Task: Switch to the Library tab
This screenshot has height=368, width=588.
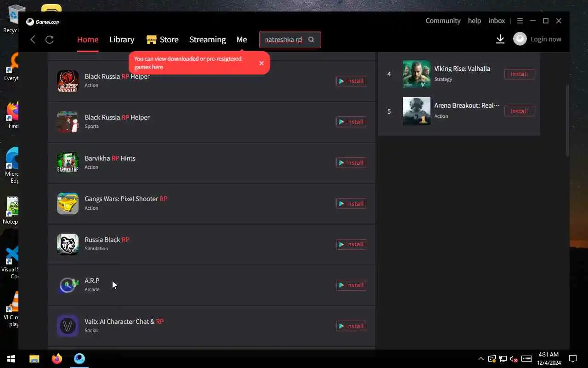Action: [x=122, y=40]
